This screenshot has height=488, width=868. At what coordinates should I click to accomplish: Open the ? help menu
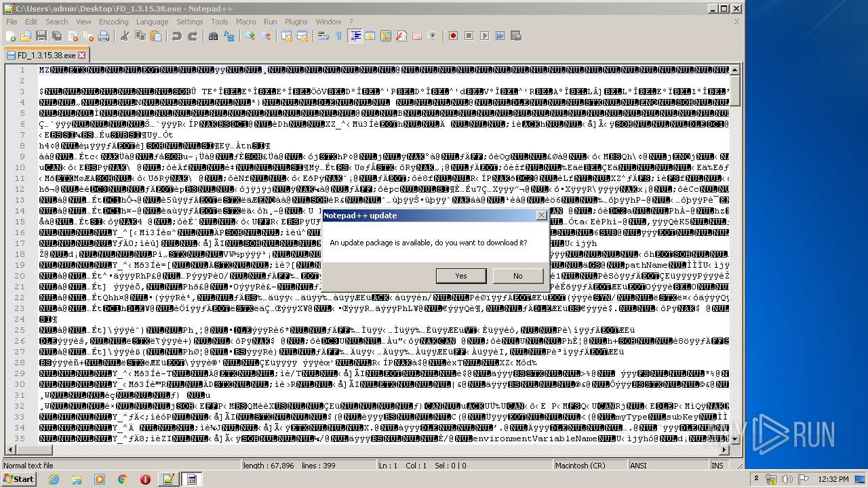tap(351, 22)
